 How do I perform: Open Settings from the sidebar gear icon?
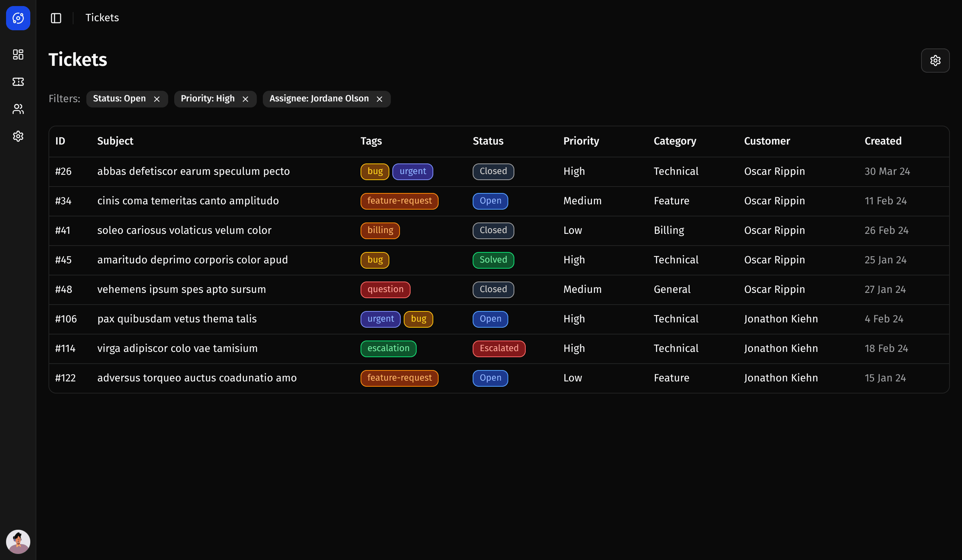tap(18, 136)
